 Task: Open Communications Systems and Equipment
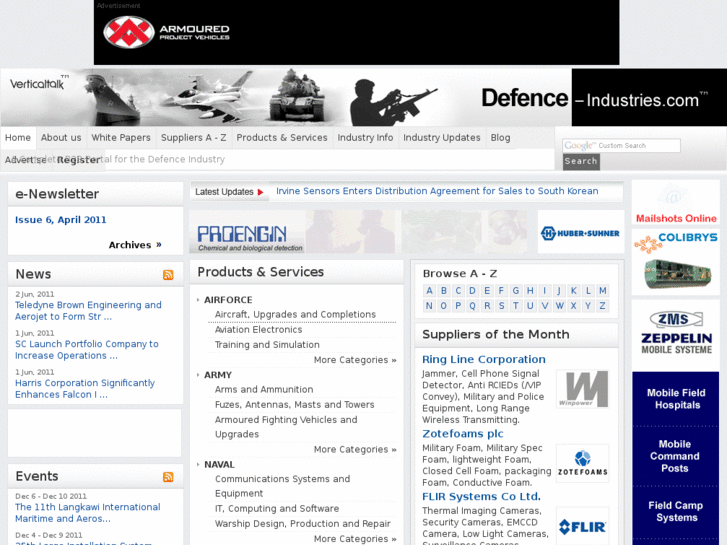pyautogui.click(x=282, y=486)
